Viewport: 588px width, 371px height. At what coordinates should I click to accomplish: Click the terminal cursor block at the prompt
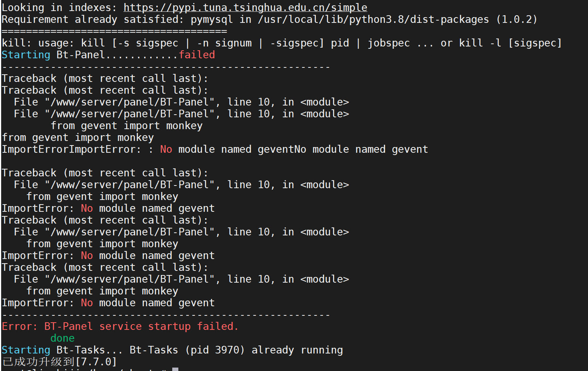pyautogui.click(x=175, y=369)
